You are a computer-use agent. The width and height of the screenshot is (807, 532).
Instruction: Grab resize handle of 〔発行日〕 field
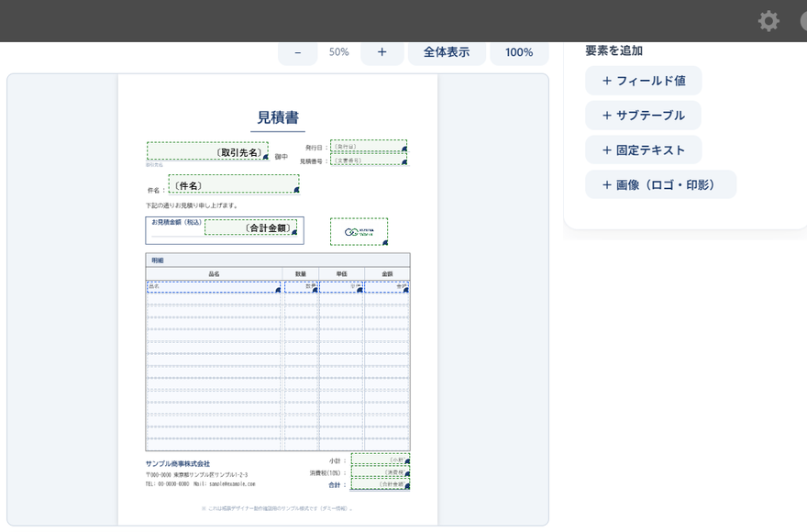(x=404, y=150)
